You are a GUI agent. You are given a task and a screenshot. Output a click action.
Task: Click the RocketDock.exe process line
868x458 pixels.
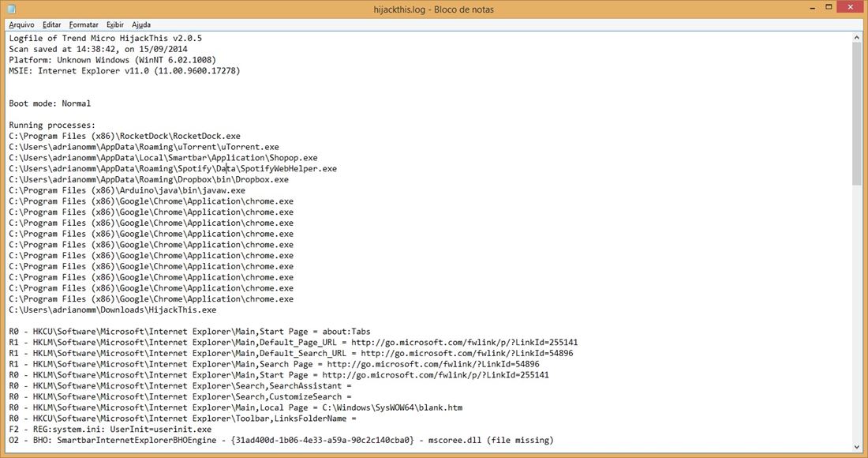[125, 137]
